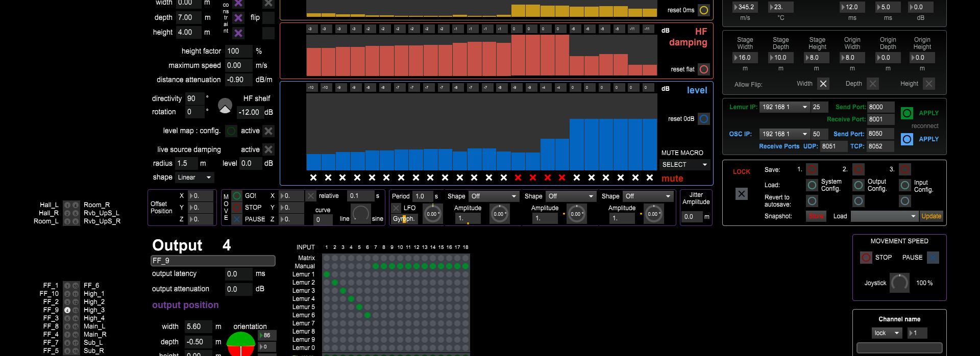Click the green Lemur APPLY button
Viewport: 980px width, 356px height.
click(x=907, y=113)
